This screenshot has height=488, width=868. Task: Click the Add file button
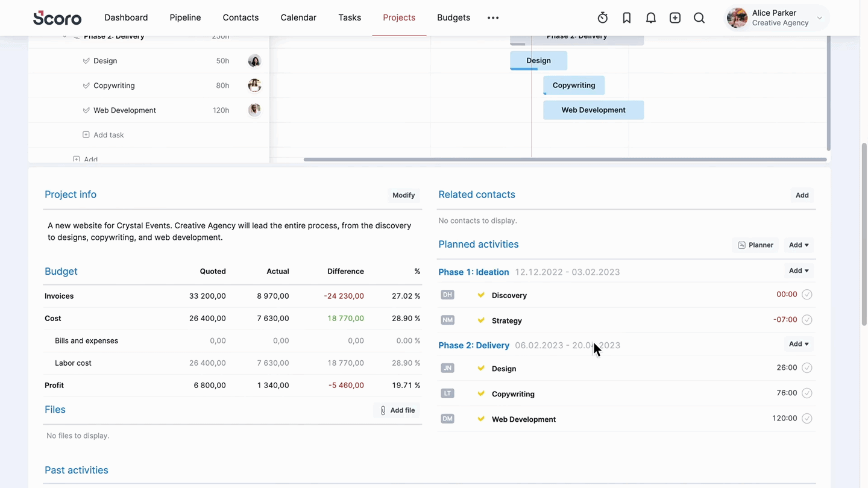pyautogui.click(x=397, y=410)
